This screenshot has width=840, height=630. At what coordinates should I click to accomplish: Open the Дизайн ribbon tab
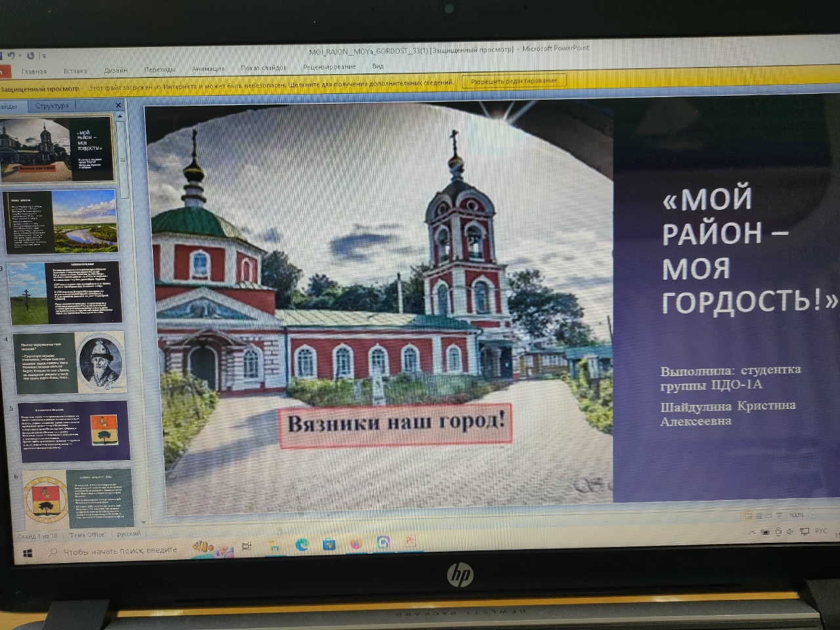[x=115, y=70]
